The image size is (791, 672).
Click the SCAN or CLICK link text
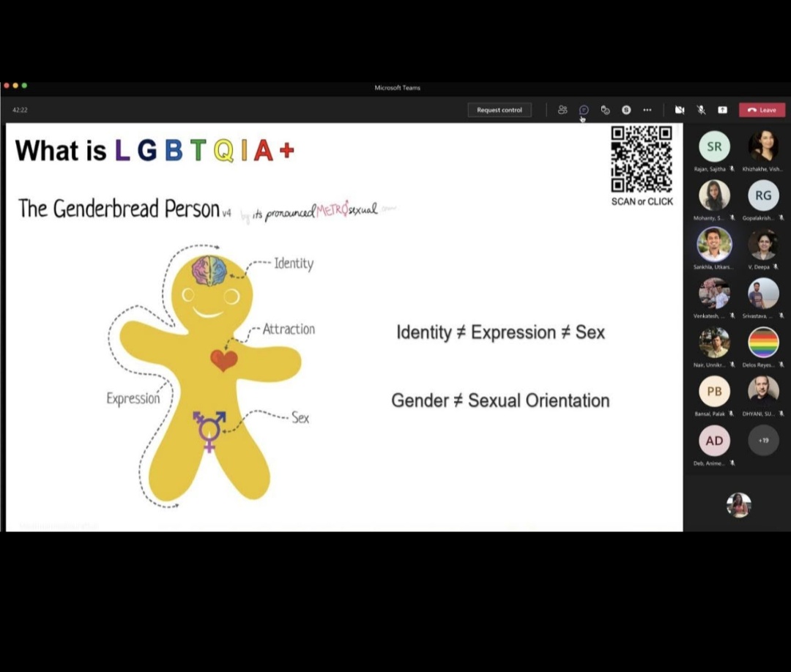(642, 201)
